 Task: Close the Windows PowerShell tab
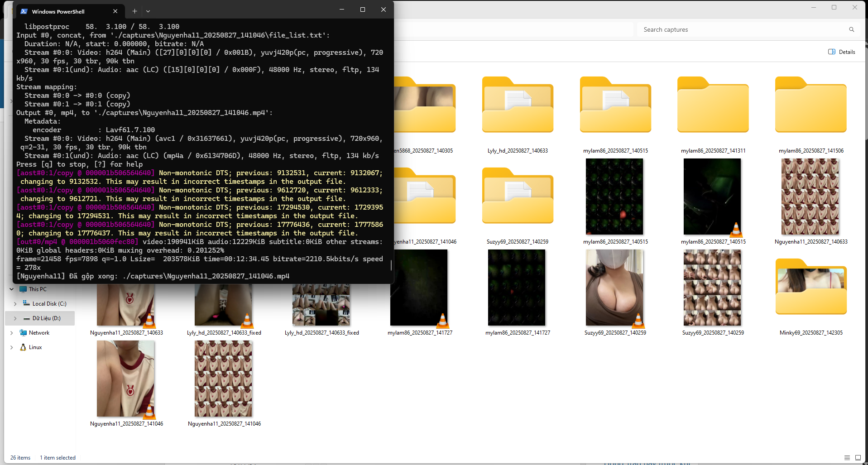point(115,11)
